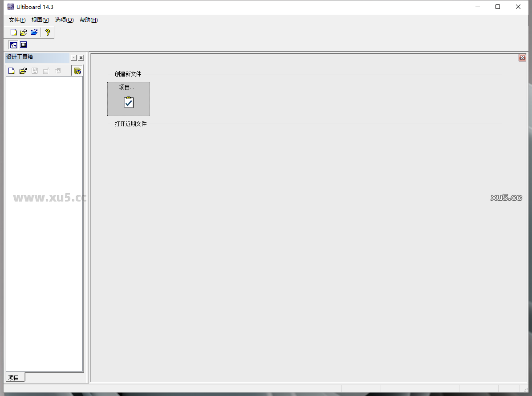Open the 视图 menu

click(x=40, y=20)
